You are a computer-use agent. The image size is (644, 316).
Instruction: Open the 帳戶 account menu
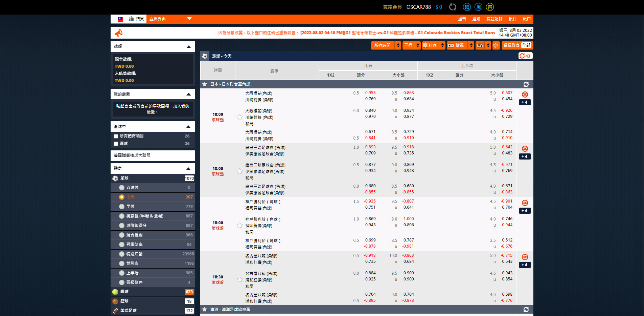point(526,19)
